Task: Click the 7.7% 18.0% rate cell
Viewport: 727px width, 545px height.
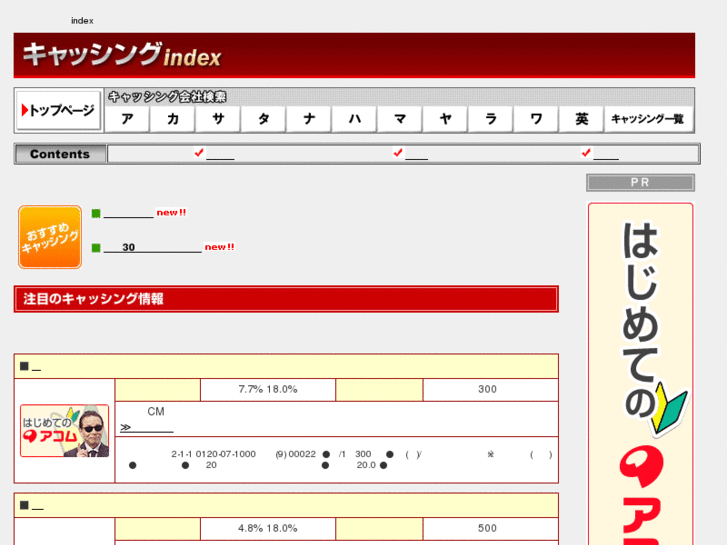Action: pos(268,389)
